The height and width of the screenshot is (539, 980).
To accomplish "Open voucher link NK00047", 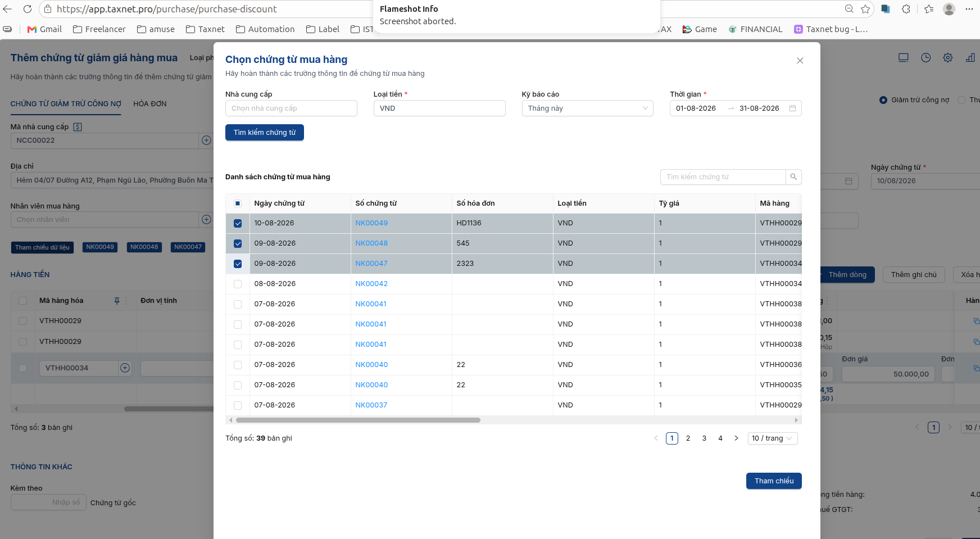I will click(371, 264).
